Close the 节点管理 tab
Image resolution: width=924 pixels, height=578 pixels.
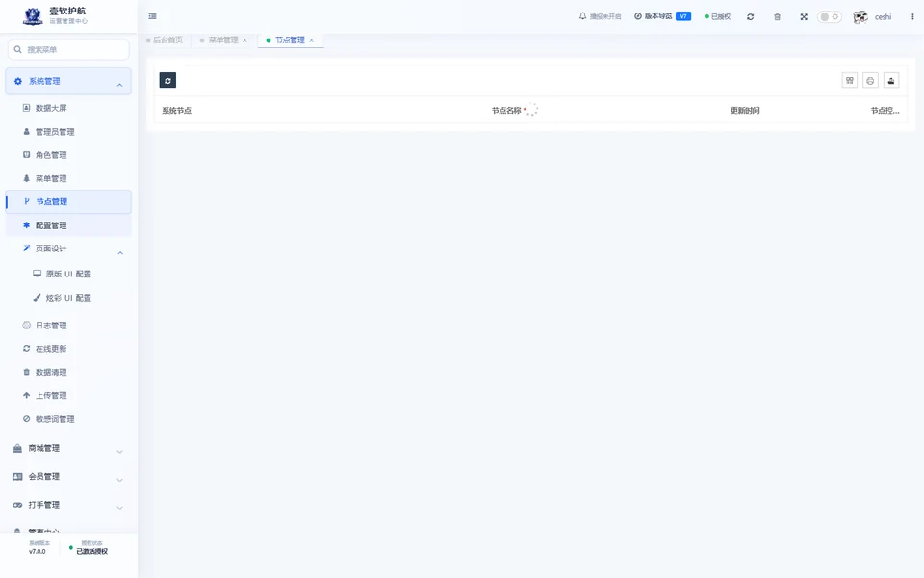pos(312,40)
